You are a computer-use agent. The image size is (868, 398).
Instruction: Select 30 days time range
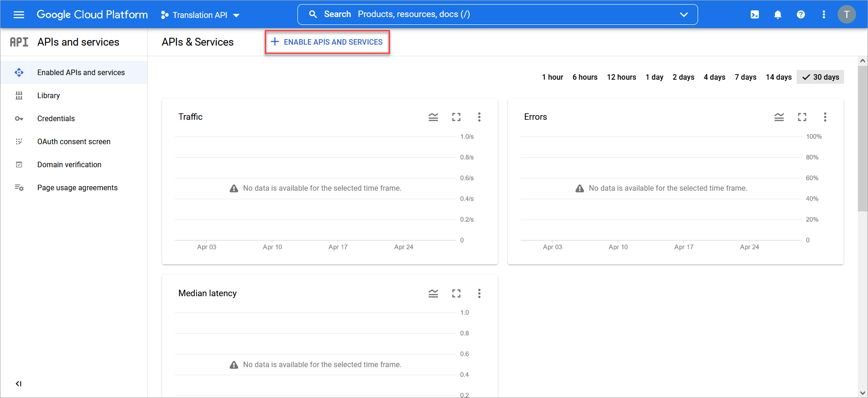tap(820, 77)
